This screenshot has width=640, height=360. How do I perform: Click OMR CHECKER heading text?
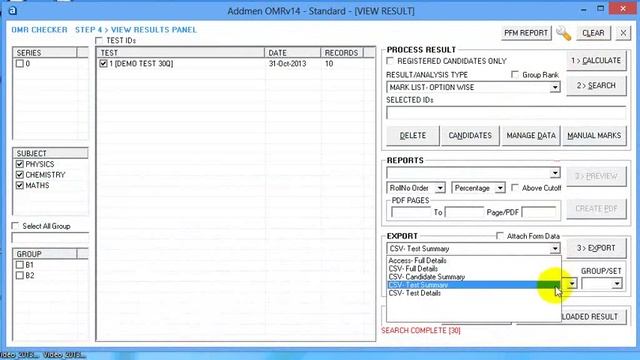(39, 30)
